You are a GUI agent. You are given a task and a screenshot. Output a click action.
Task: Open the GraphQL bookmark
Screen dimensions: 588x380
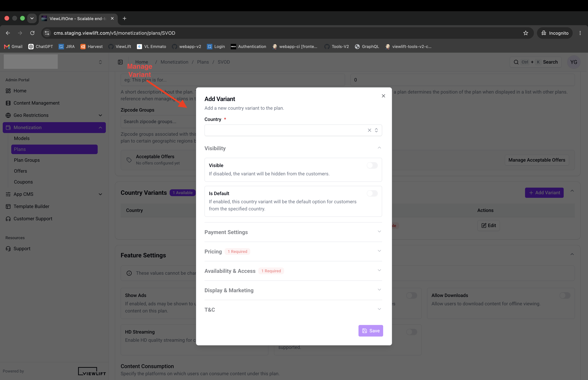tap(367, 47)
